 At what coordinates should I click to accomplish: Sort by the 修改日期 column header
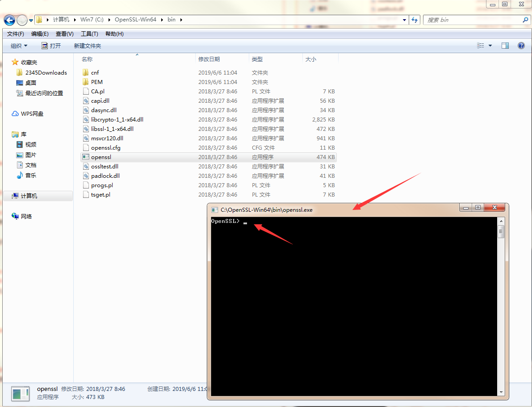[x=209, y=59]
